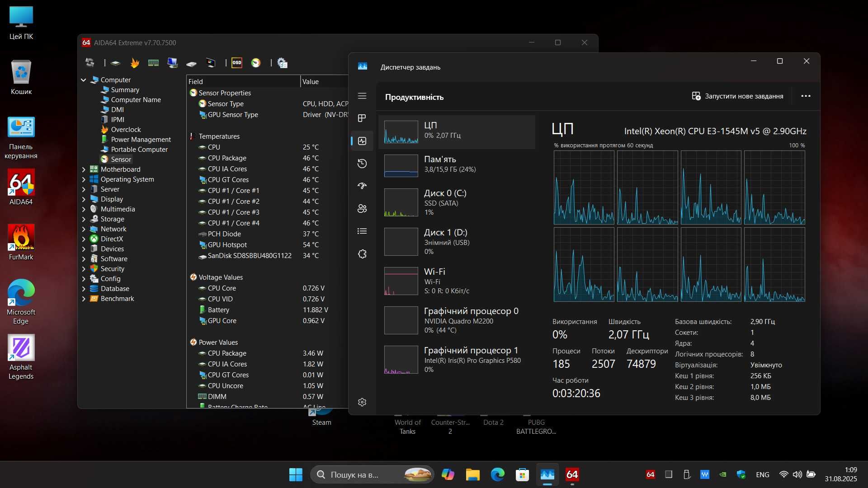Expand the Motherboard node in AIDA64 tree

pyautogui.click(x=84, y=169)
